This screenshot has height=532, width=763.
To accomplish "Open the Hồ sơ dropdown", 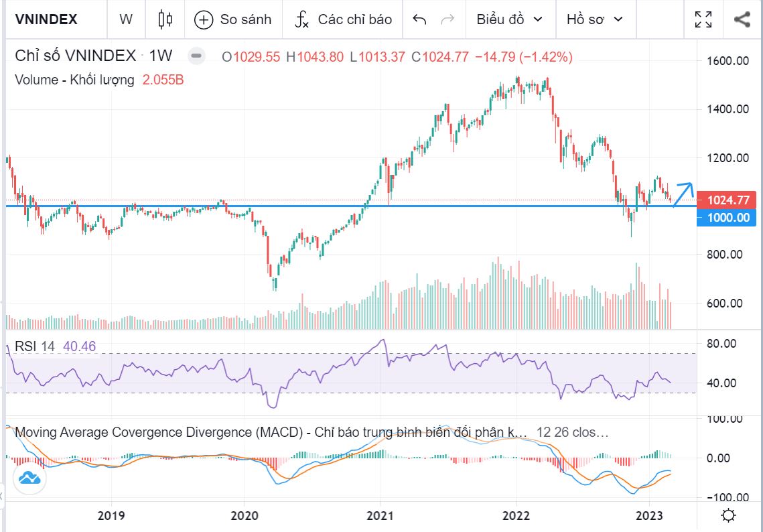I will click(x=595, y=19).
